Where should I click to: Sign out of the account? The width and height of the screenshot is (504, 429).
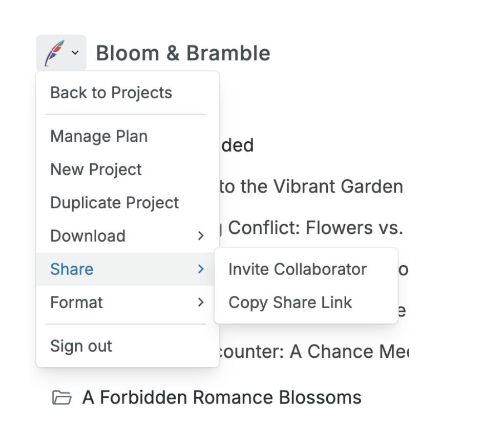(81, 346)
